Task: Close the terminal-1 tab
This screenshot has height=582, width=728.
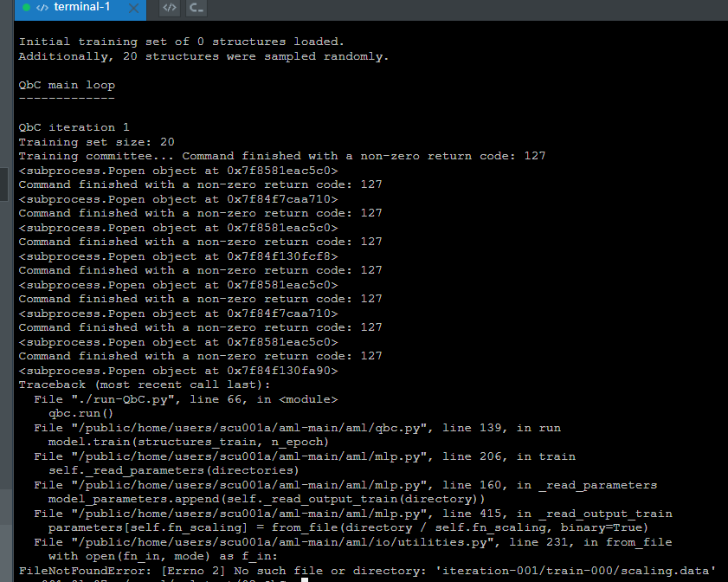Action: pos(133,9)
